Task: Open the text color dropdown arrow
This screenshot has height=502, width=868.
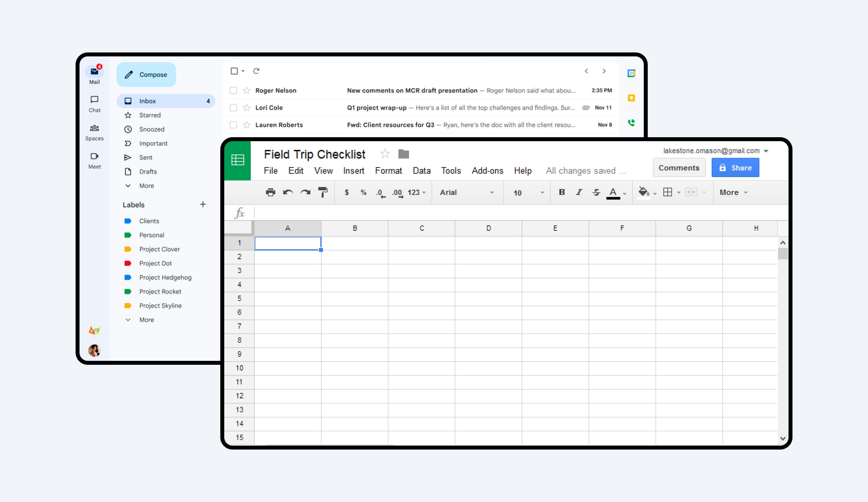Action: [625, 194]
